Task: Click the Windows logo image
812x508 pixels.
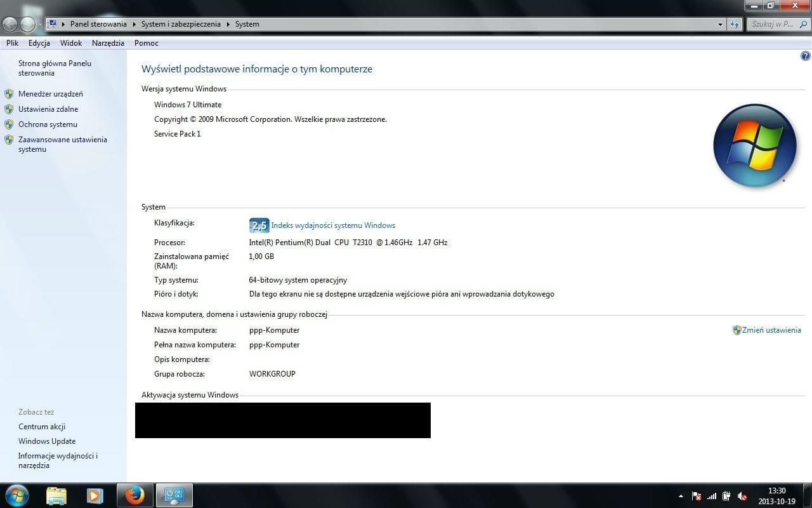Action: [755, 146]
